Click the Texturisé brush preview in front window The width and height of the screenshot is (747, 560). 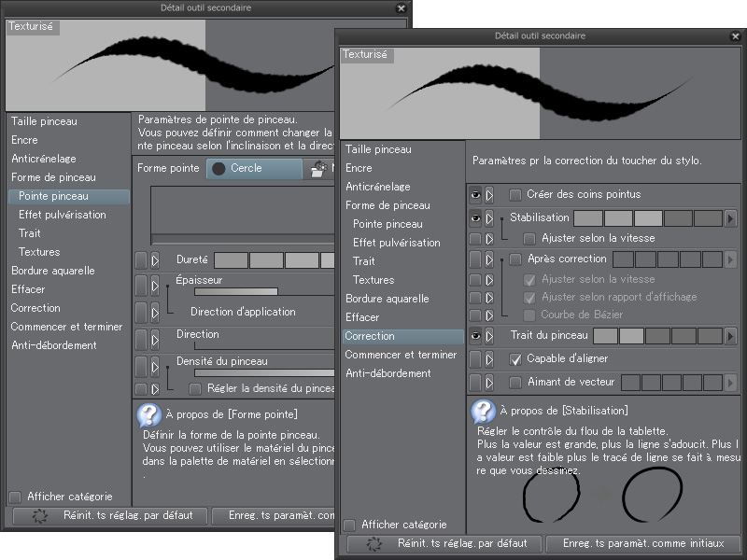click(x=541, y=92)
